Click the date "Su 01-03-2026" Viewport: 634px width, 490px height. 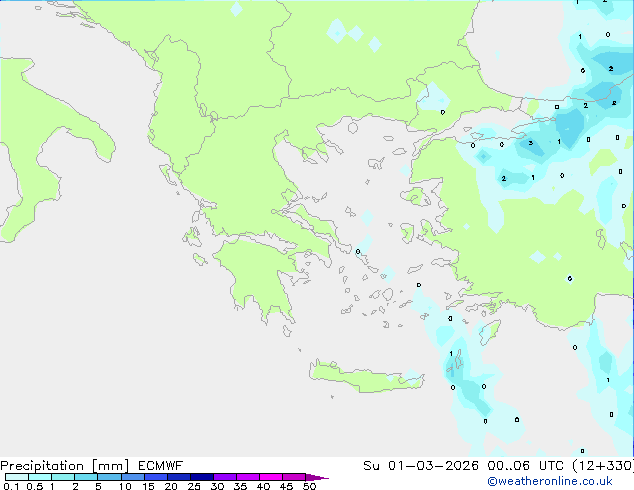click(421, 466)
